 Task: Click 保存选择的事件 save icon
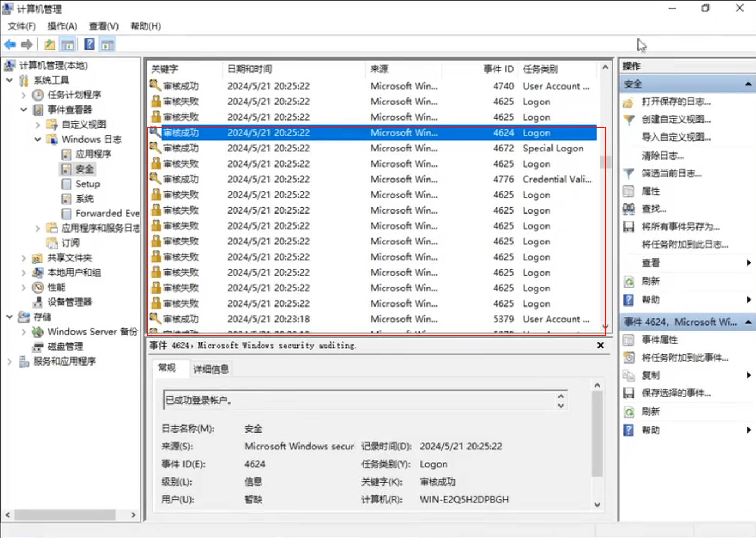click(x=629, y=393)
